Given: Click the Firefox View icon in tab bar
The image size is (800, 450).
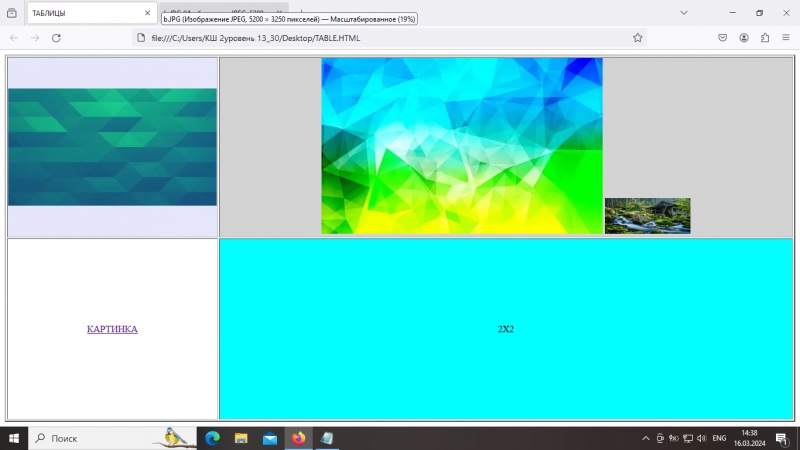Looking at the screenshot, I should coord(12,13).
